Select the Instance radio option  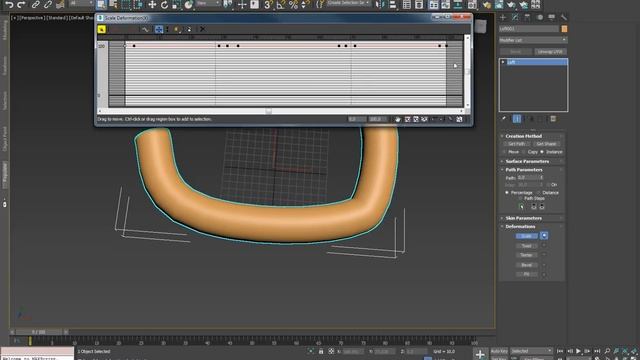tap(551, 152)
